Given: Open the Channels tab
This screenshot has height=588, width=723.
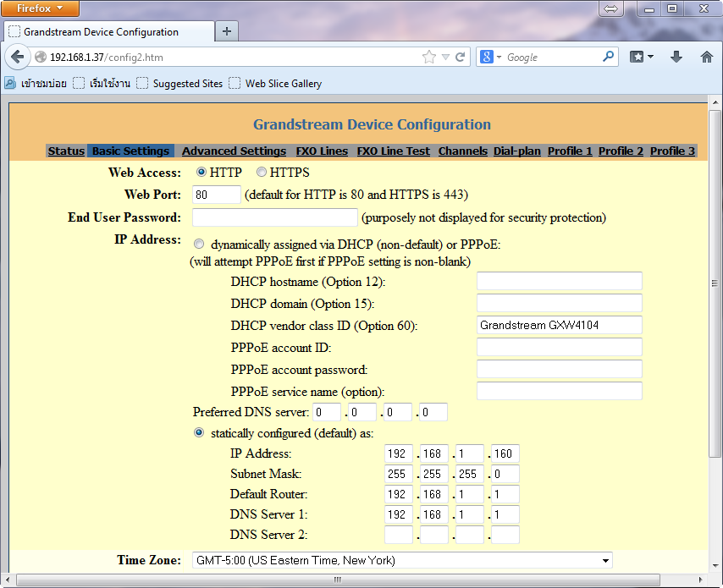Looking at the screenshot, I should pos(463,151).
